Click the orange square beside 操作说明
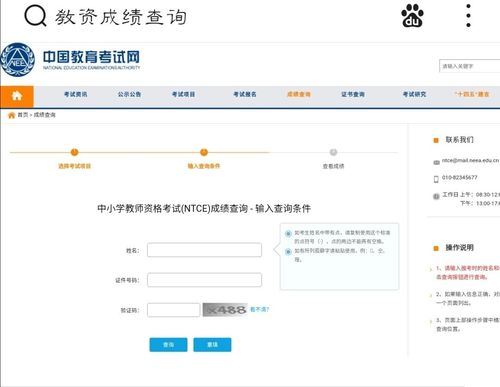Image resolution: width=500 pixels, height=387 pixels. pyautogui.click(x=436, y=248)
